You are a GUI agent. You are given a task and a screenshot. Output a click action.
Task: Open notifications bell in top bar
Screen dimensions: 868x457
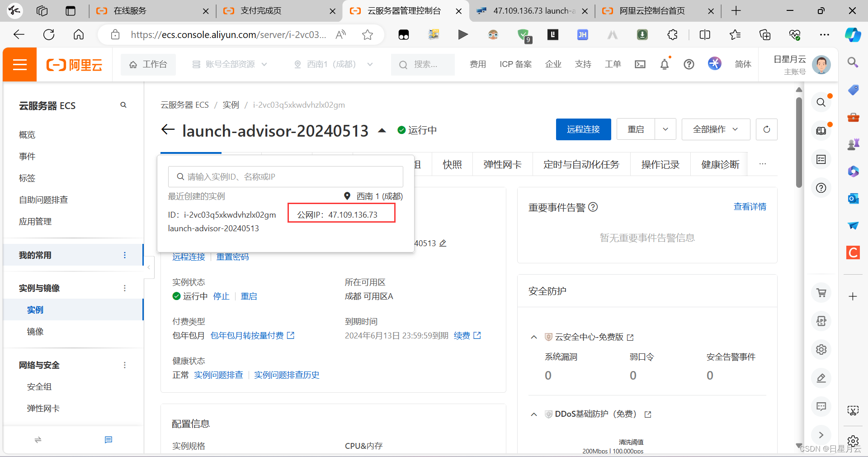coord(665,64)
